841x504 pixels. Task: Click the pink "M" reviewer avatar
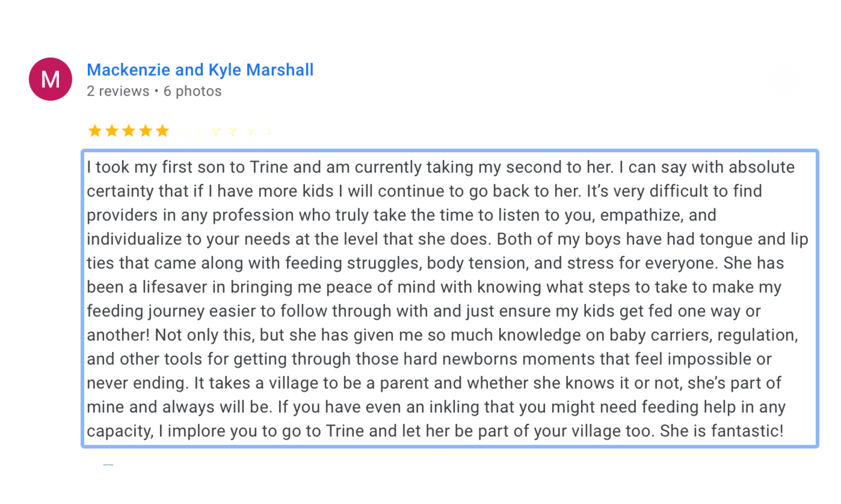point(50,79)
